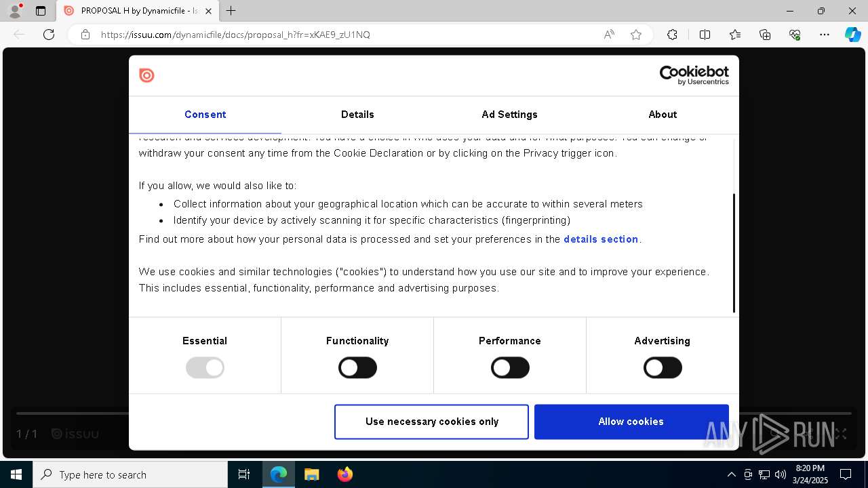Open the Copilot sidebar
The height and width of the screenshot is (488, 868).
coord(852,35)
